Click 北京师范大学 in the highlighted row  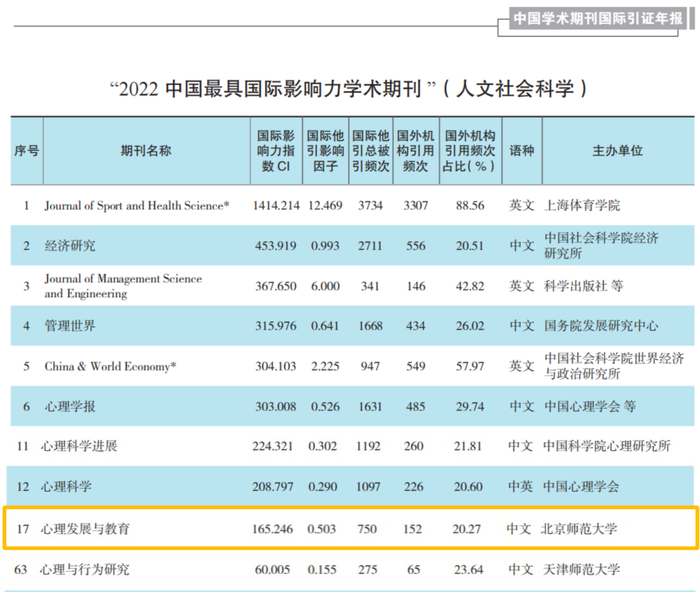click(x=579, y=529)
